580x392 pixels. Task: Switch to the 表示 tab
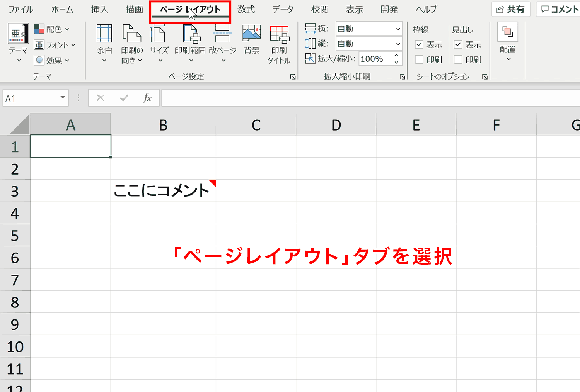[355, 9]
